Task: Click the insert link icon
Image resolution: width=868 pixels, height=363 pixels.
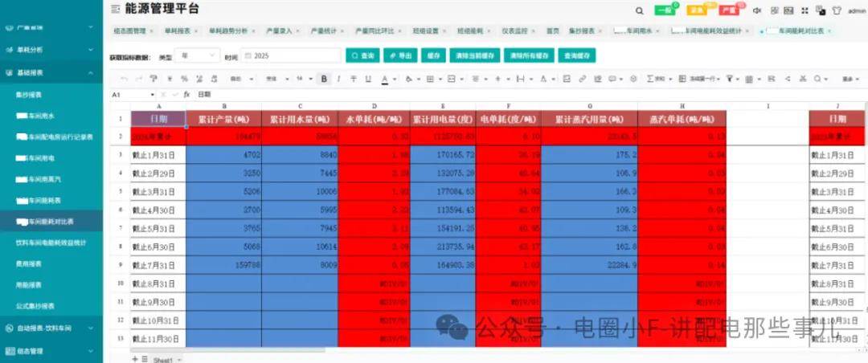Action: tap(583, 80)
